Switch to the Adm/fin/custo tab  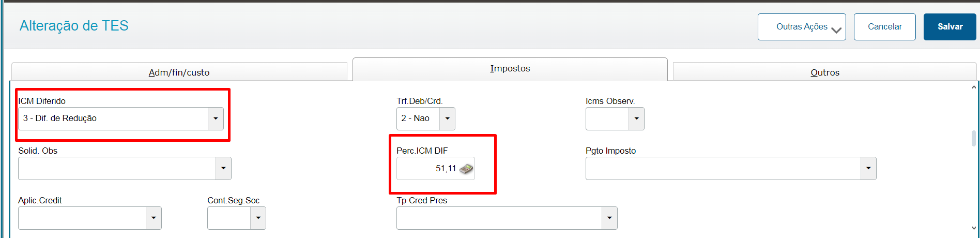tap(179, 72)
